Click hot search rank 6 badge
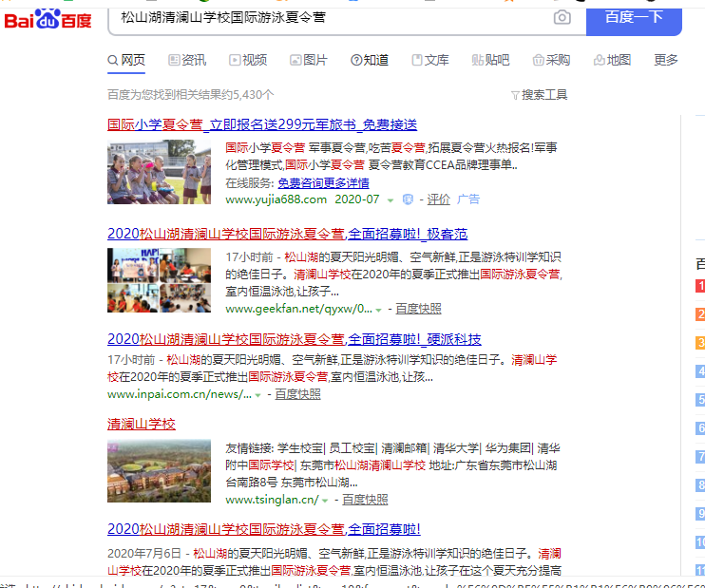 tap(700, 428)
